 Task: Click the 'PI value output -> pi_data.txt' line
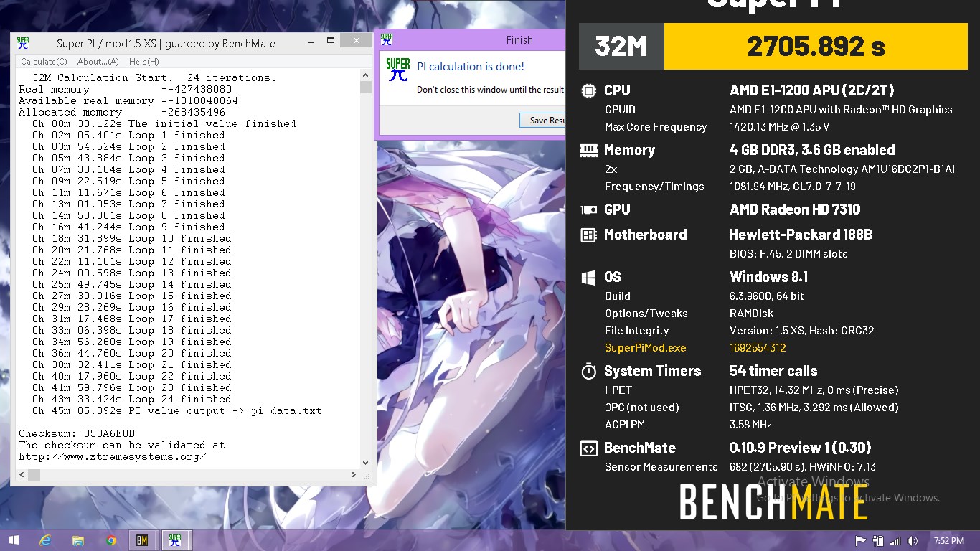pos(177,410)
